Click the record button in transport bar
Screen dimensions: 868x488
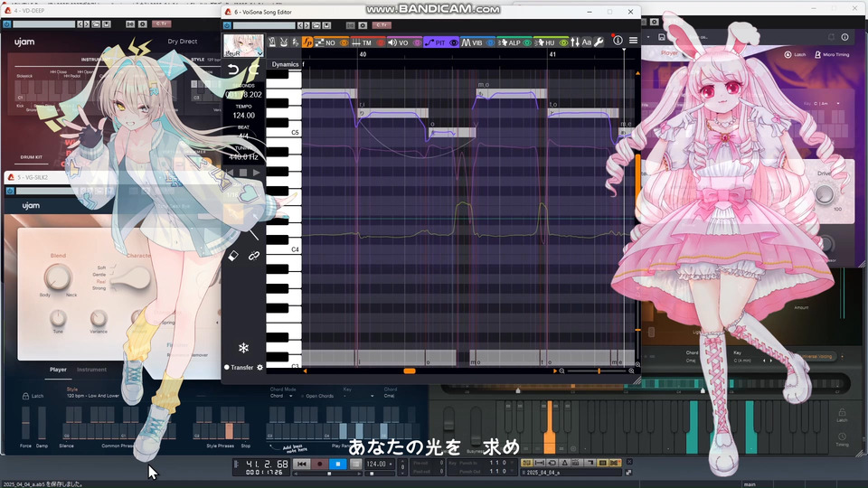click(319, 465)
